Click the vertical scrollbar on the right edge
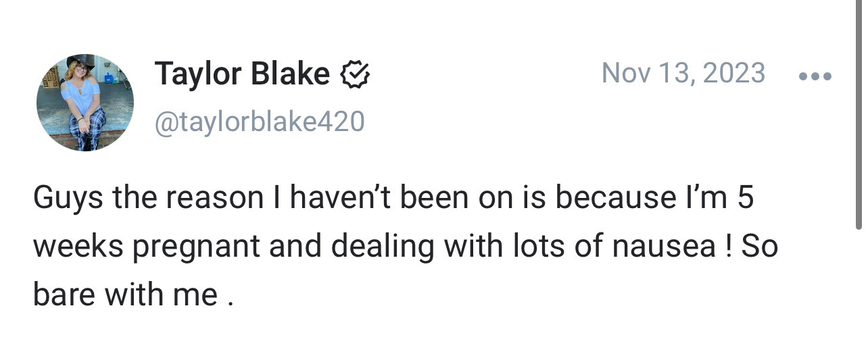 point(858,115)
